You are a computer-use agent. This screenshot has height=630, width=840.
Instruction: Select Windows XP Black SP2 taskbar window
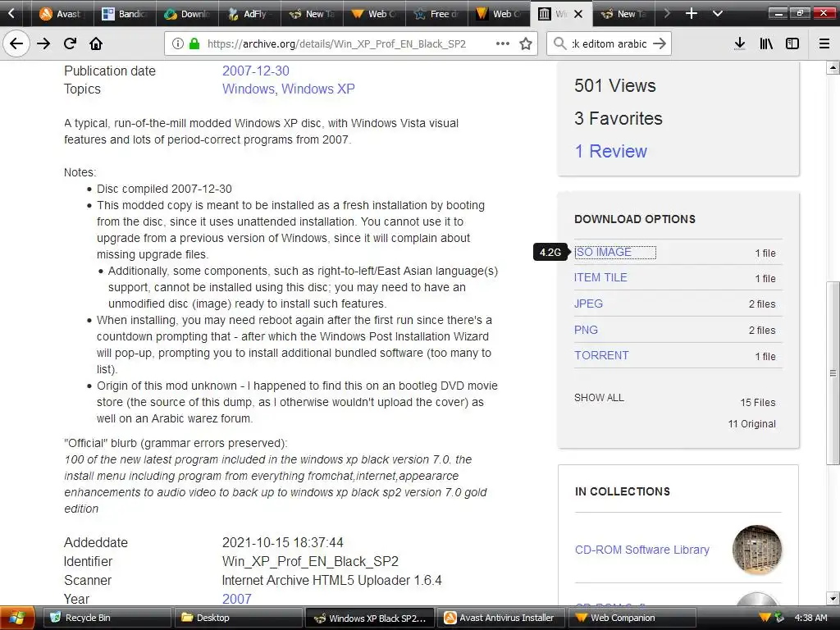tap(370, 619)
